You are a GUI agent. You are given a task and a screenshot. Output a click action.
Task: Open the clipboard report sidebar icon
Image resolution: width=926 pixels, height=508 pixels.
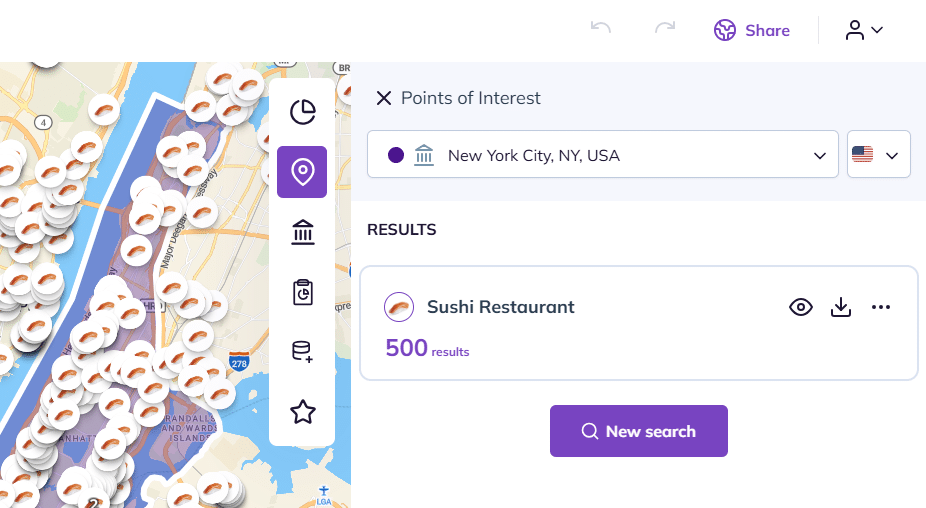(x=302, y=292)
